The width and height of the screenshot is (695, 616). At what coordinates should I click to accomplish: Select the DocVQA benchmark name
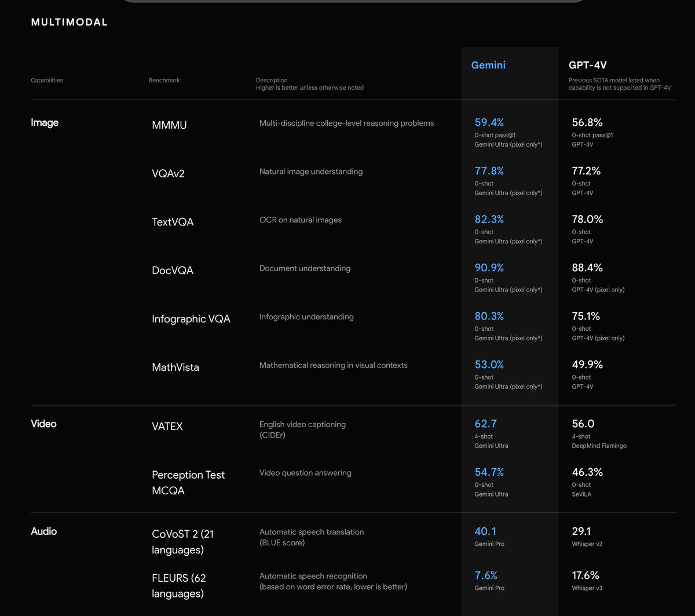tap(173, 270)
